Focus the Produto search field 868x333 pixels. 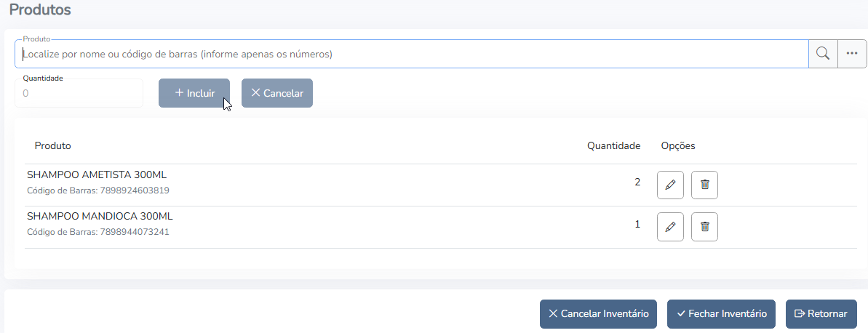(x=411, y=54)
